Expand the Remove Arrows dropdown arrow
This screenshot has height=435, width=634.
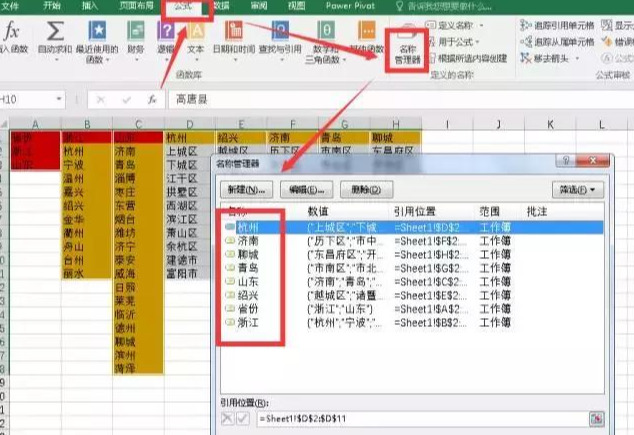[577, 58]
